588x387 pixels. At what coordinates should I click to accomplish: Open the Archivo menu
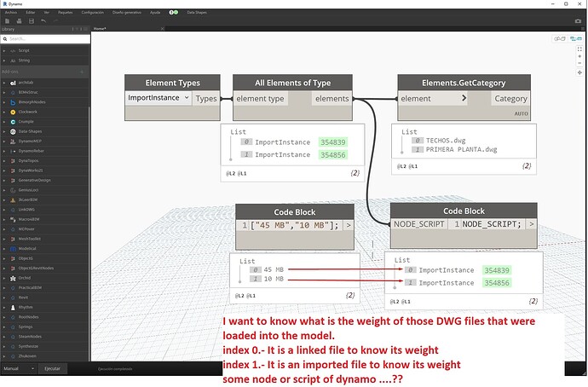(x=11, y=13)
